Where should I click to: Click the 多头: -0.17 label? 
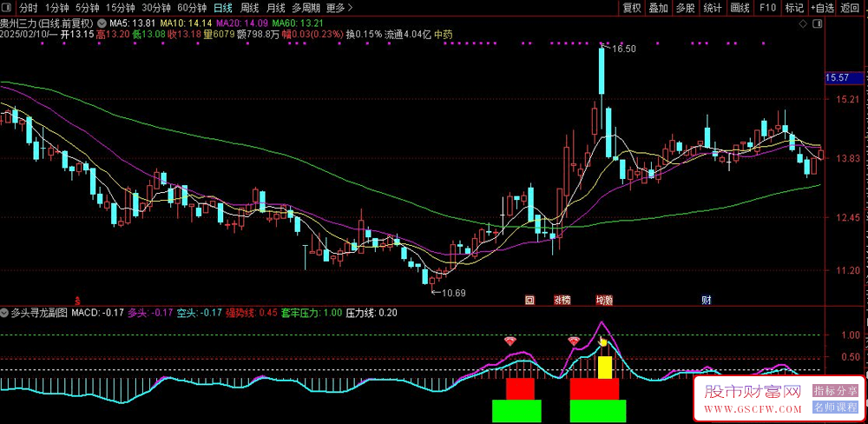click(149, 313)
